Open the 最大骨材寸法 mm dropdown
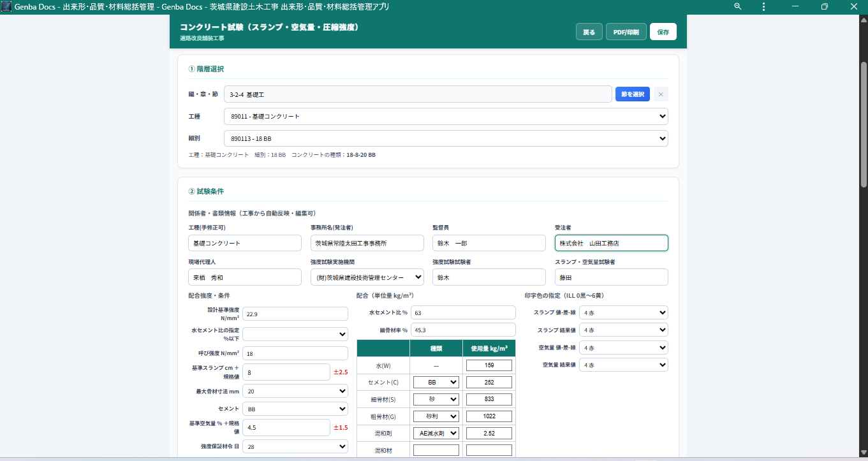The width and height of the screenshot is (868, 461). click(295, 391)
